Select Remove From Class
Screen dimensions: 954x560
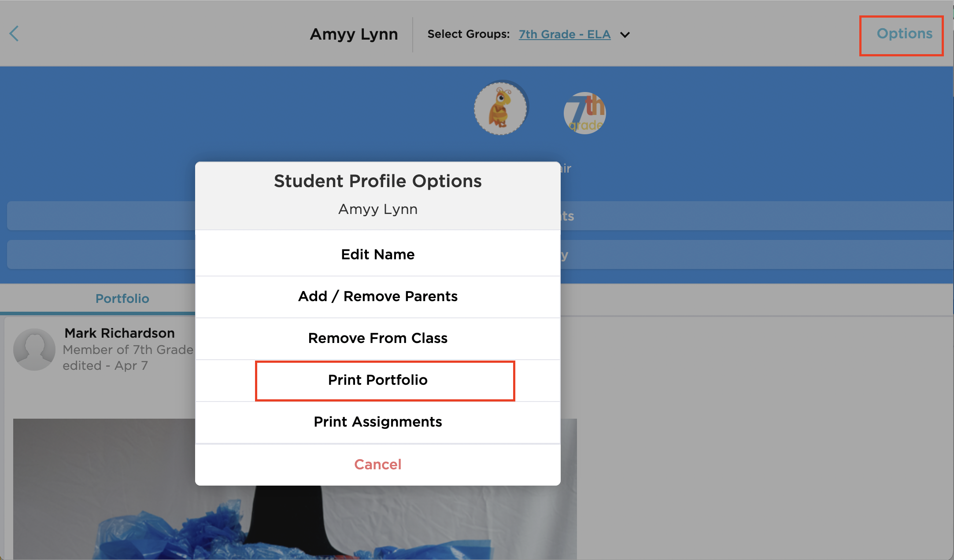tap(377, 338)
